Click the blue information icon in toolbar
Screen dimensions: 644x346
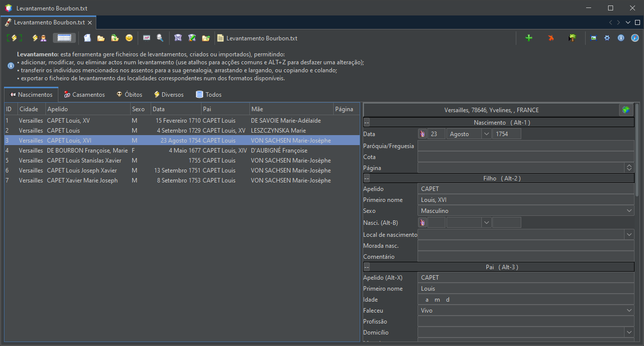tap(621, 38)
